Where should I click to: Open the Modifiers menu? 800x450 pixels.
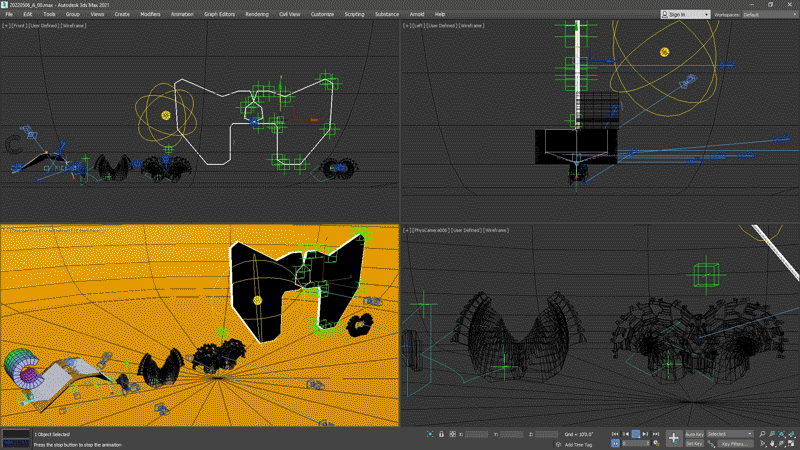click(x=150, y=15)
